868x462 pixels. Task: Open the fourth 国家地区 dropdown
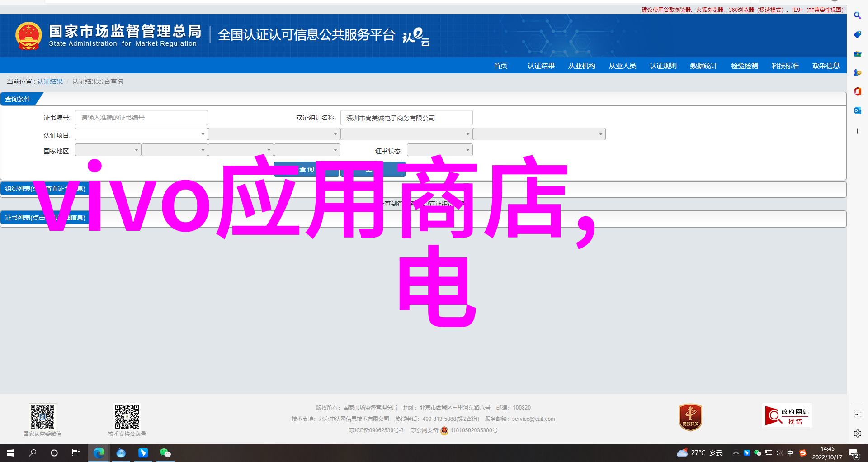(307, 150)
